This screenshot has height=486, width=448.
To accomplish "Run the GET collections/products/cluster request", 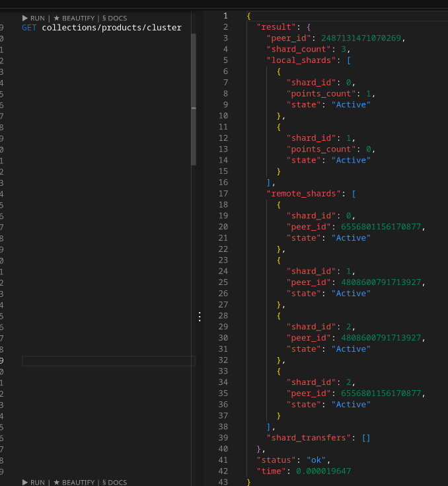I will coord(33,19).
